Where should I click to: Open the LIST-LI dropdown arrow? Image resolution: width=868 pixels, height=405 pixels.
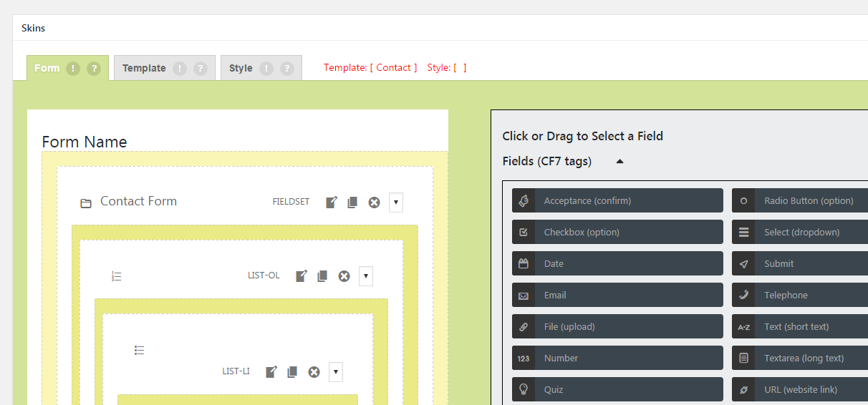(x=336, y=372)
